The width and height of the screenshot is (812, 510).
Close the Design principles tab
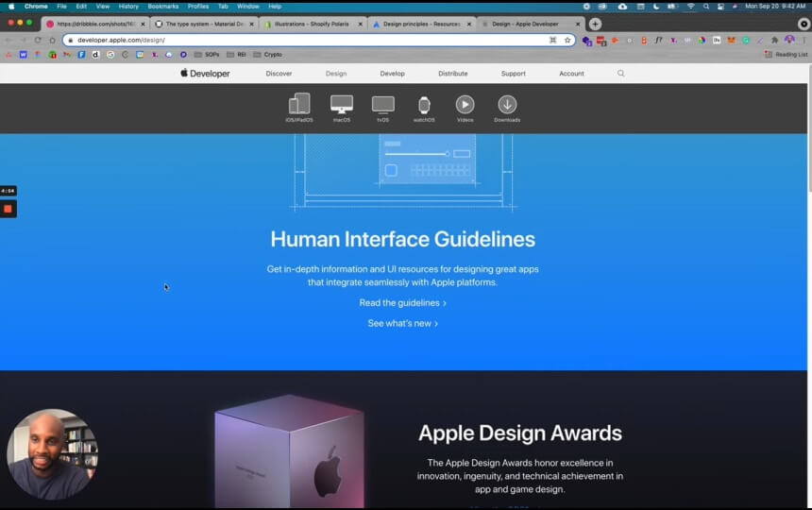pyautogui.click(x=469, y=24)
